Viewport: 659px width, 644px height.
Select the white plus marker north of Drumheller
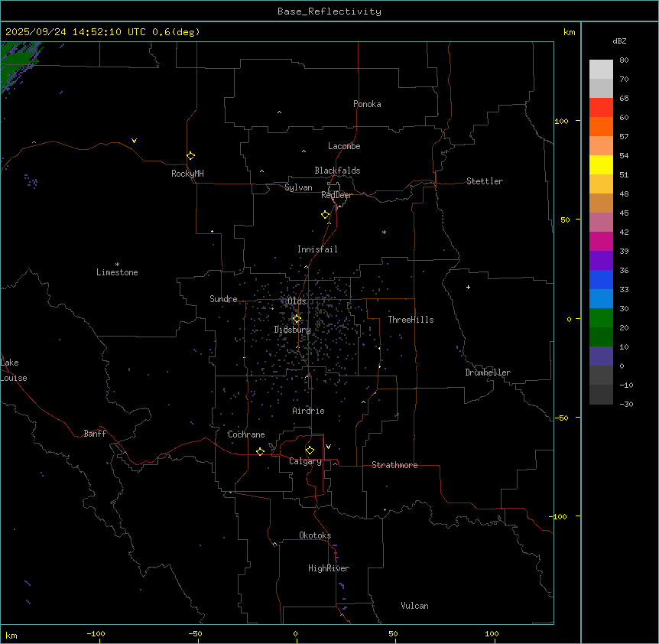point(468,287)
